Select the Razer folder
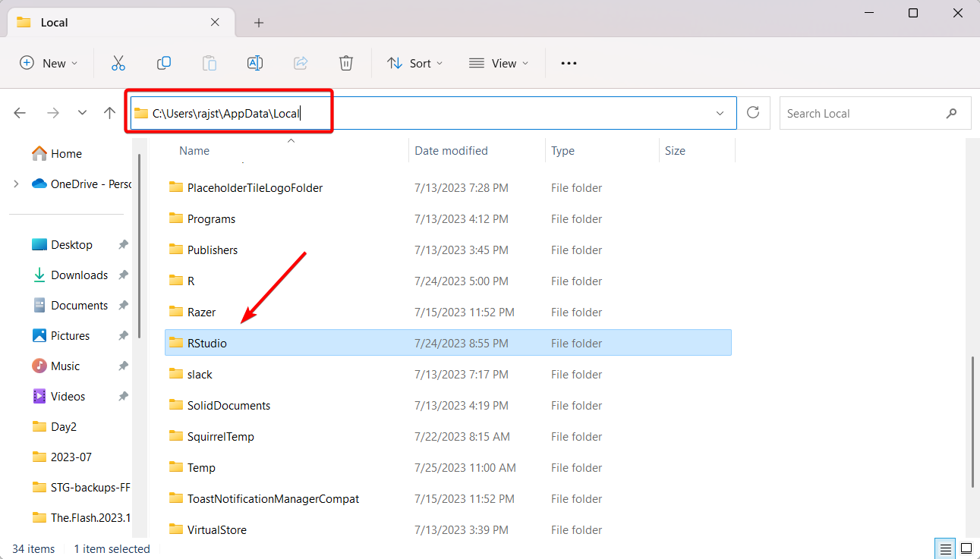The image size is (980, 559). click(x=448, y=312)
